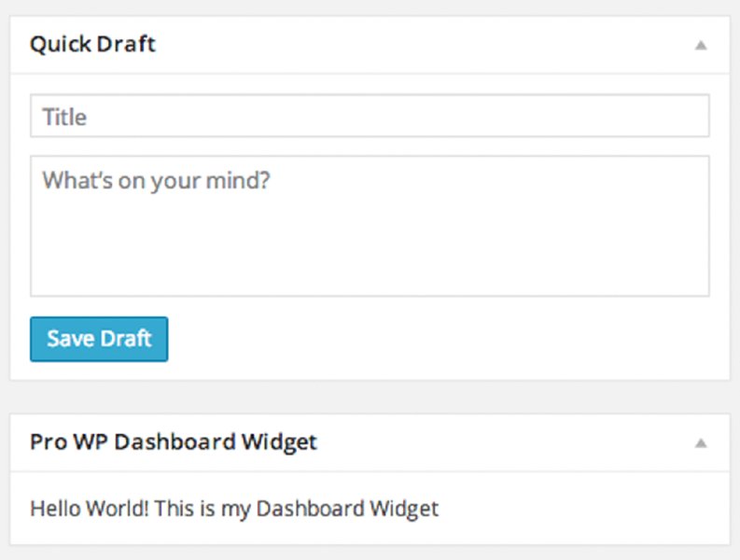Collapse the Quick Draft widget using its arrow
The image size is (740, 560).
[x=701, y=45]
